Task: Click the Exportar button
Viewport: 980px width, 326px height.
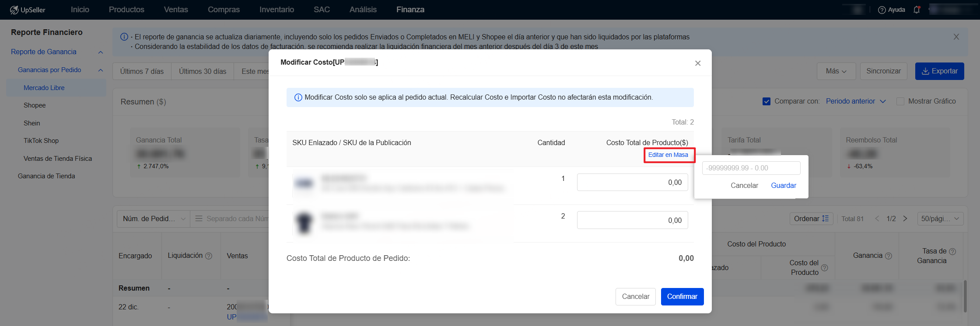Action: [x=939, y=71]
